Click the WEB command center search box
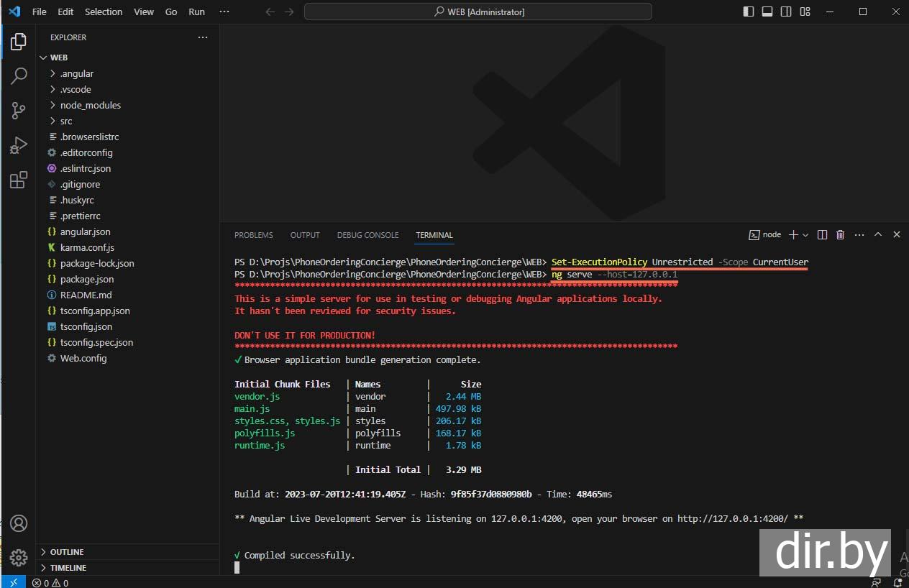 click(478, 12)
